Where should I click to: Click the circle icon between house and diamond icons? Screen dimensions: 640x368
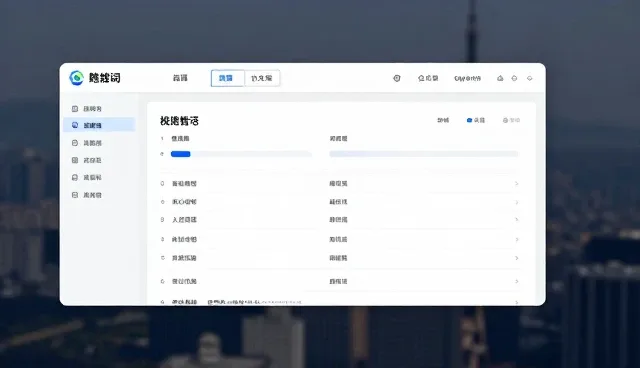[514, 78]
